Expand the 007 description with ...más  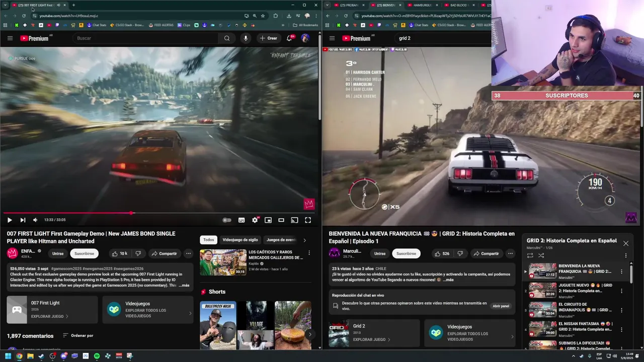point(184,286)
